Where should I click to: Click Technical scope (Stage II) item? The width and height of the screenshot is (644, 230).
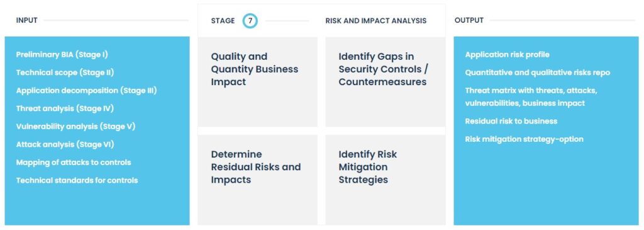tap(65, 72)
